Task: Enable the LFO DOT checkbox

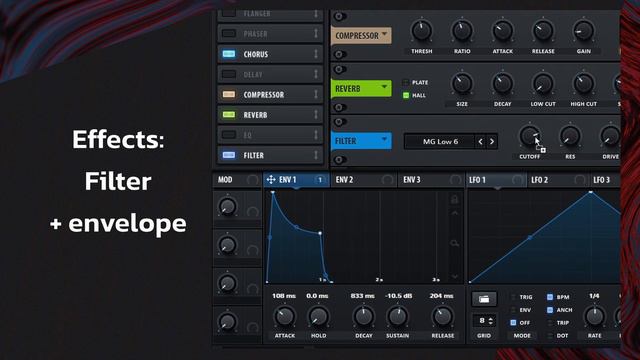Action: coord(550,336)
